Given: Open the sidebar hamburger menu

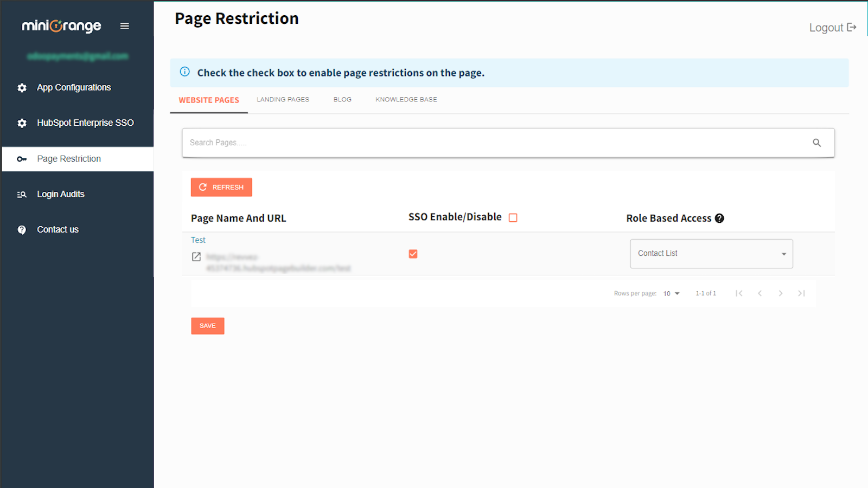Looking at the screenshot, I should point(124,25).
